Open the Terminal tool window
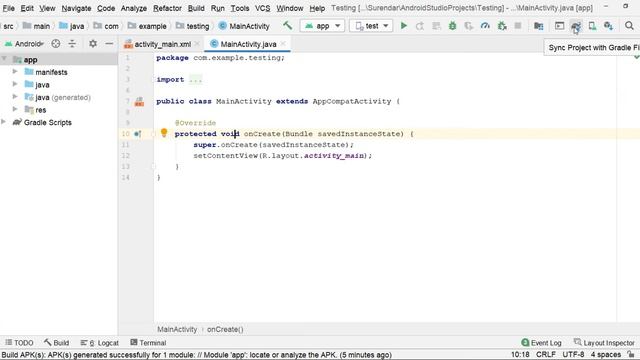 148,343
